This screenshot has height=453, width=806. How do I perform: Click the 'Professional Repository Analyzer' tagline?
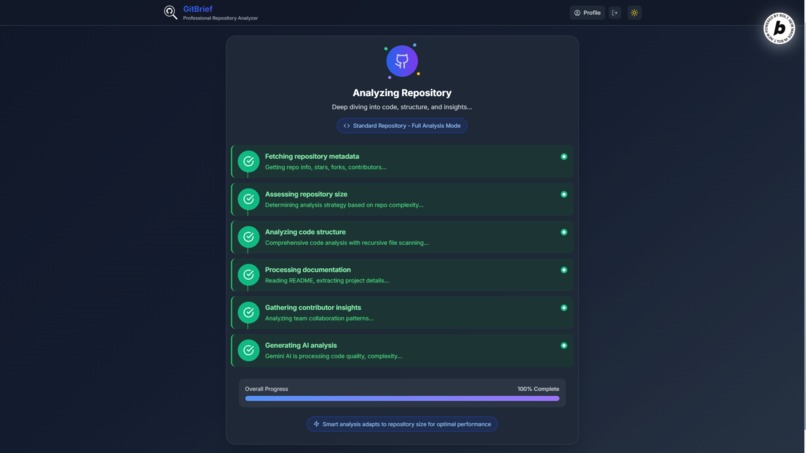point(221,18)
